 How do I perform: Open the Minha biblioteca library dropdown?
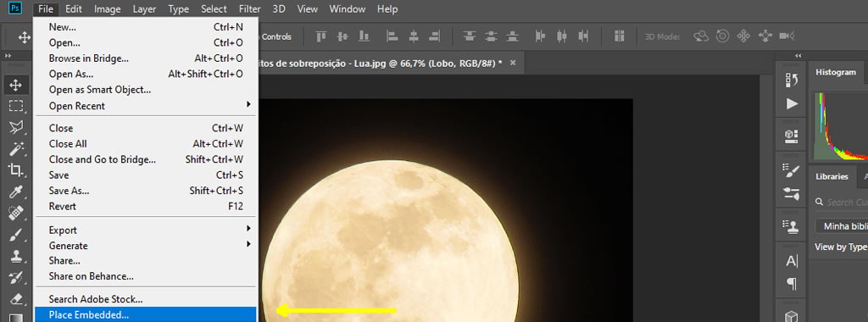[842, 226]
